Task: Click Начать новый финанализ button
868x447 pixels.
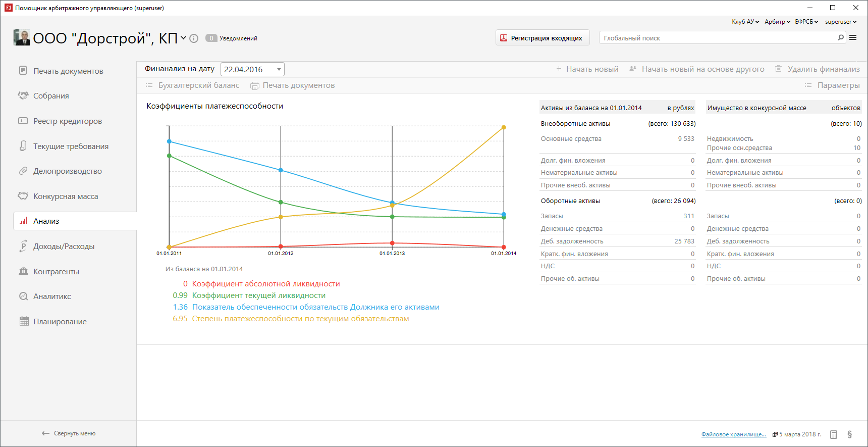Action: (x=587, y=69)
